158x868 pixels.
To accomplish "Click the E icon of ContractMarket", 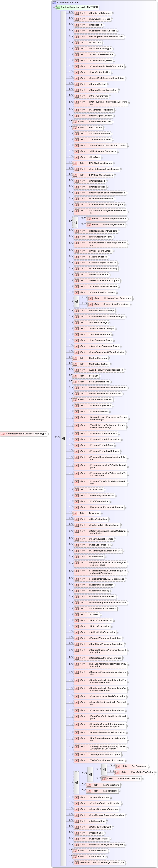I will click(76, 857).
